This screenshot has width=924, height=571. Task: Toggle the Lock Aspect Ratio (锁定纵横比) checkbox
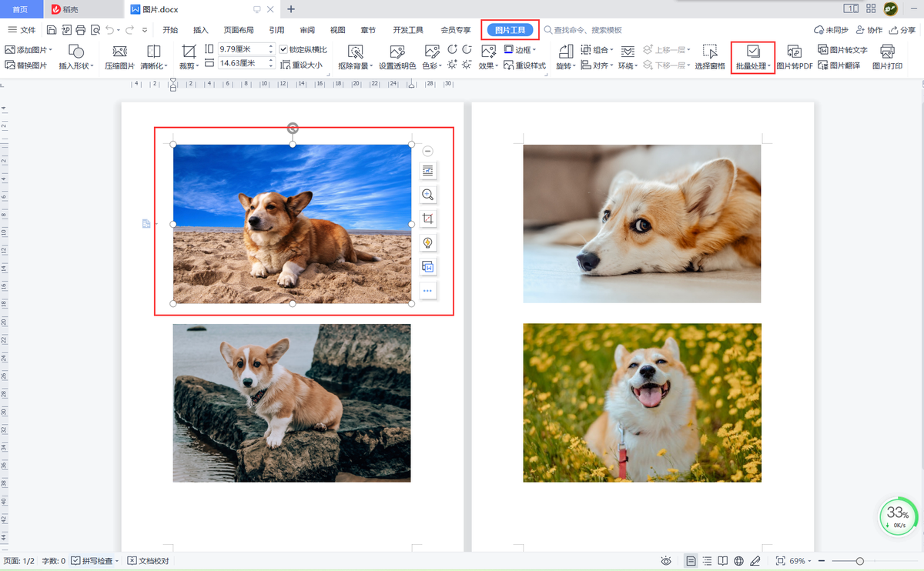283,50
